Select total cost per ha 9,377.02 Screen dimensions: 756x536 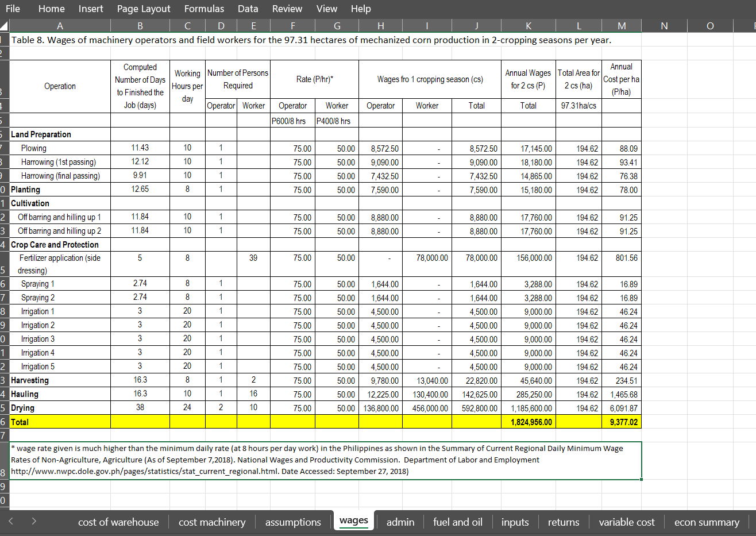[x=622, y=422]
